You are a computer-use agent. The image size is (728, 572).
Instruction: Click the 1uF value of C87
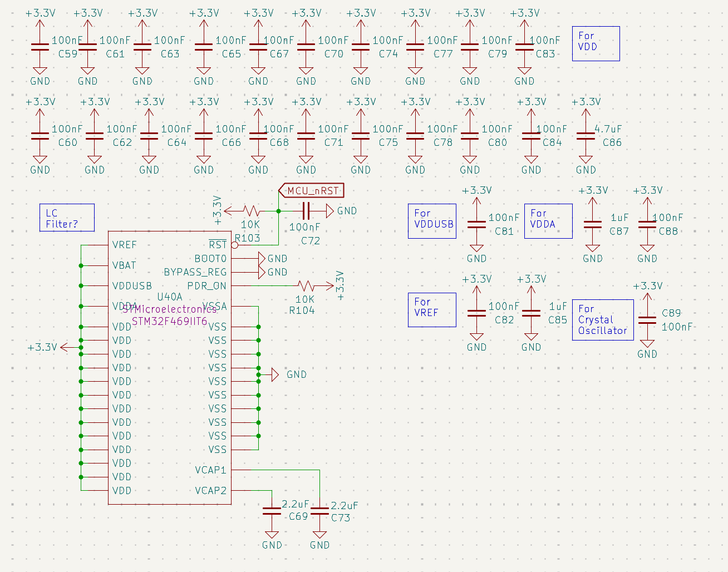tap(619, 218)
